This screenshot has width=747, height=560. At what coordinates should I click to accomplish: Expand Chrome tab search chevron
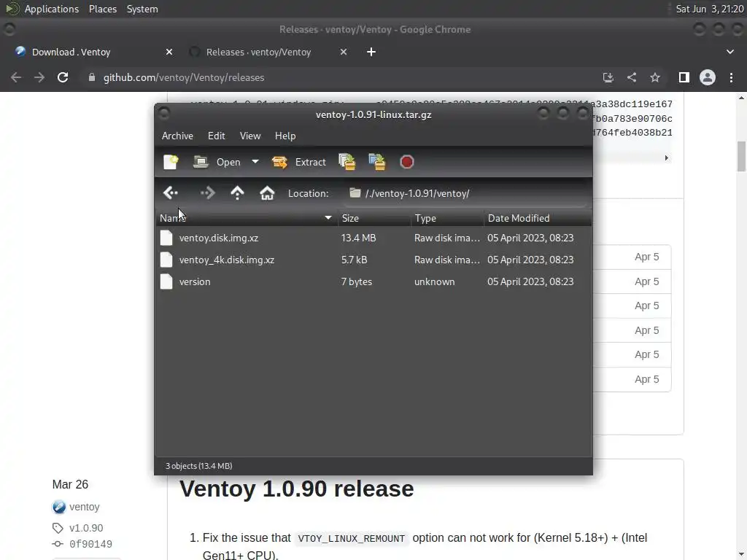tap(729, 52)
